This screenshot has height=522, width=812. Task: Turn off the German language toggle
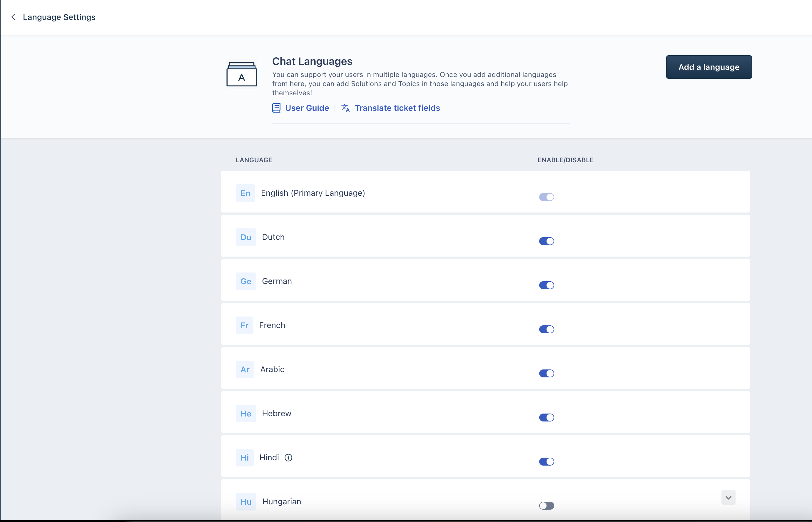(x=546, y=285)
